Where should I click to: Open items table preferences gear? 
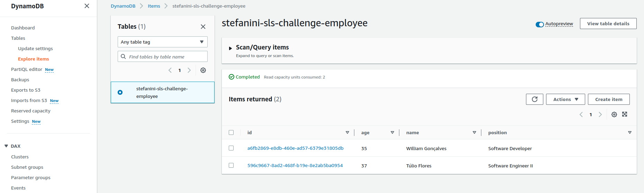(x=614, y=114)
